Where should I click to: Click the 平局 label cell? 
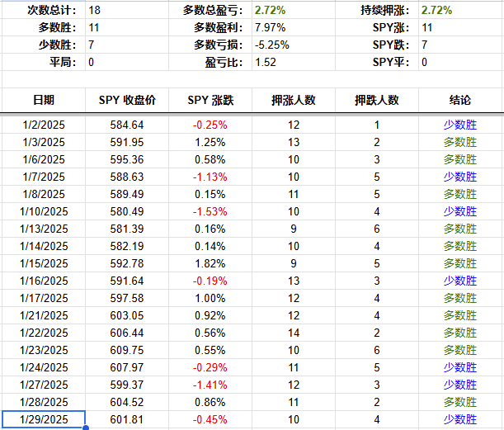pos(44,62)
